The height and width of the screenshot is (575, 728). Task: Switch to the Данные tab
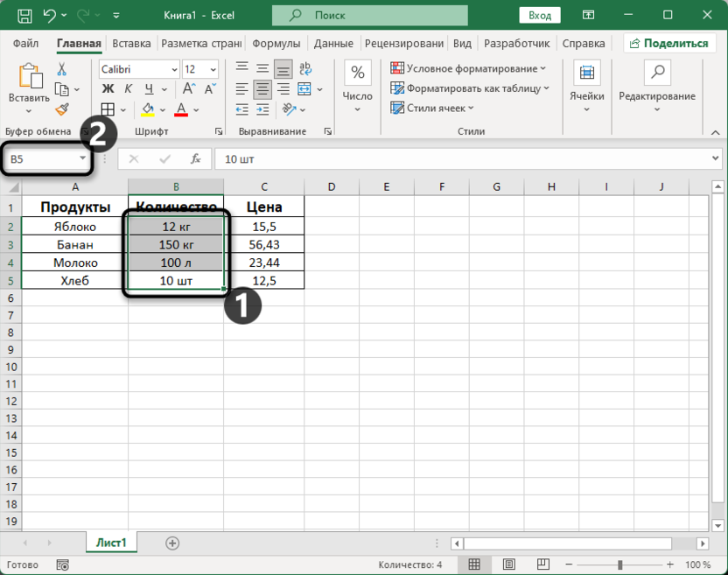[333, 44]
